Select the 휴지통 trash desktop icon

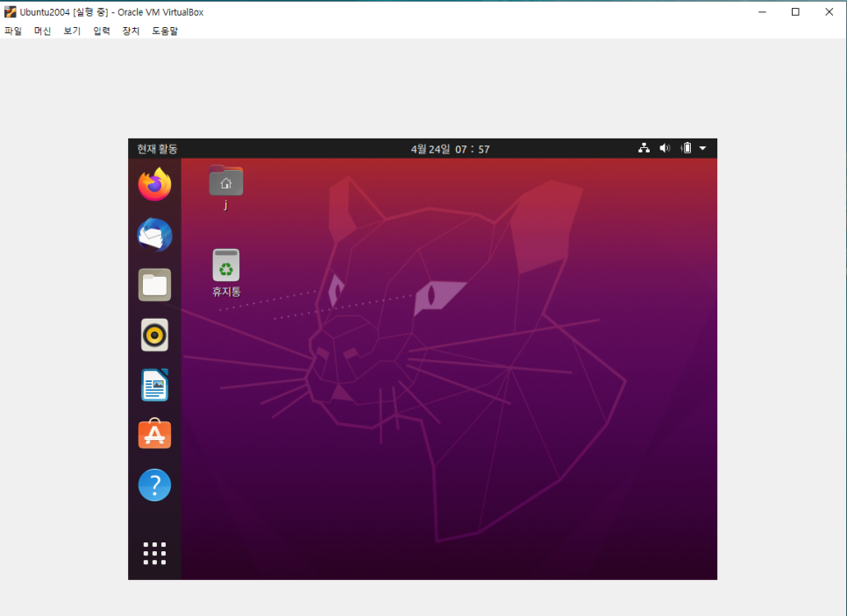point(226,273)
